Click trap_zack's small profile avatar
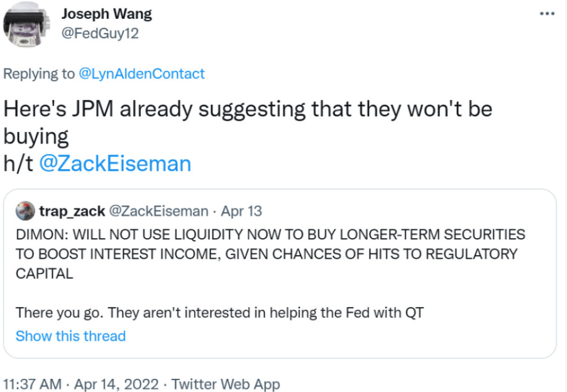The height and width of the screenshot is (392, 567). tap(25, 211)
